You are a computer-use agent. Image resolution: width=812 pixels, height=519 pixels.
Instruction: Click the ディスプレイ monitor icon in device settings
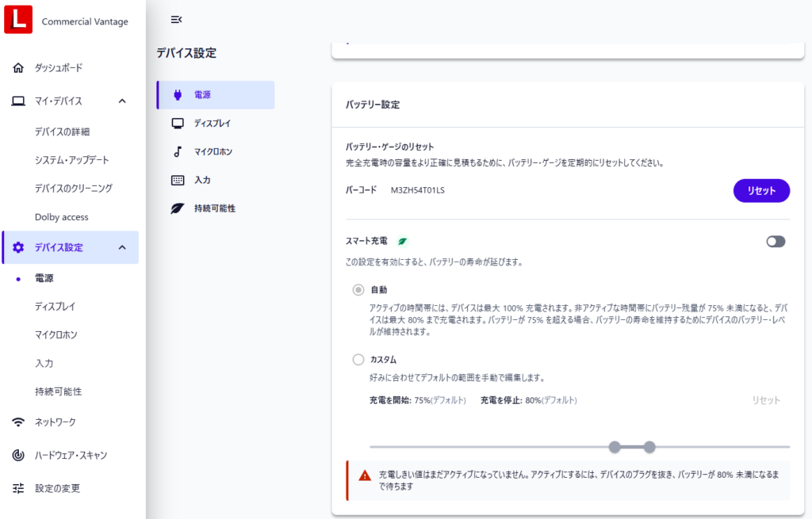178,124
